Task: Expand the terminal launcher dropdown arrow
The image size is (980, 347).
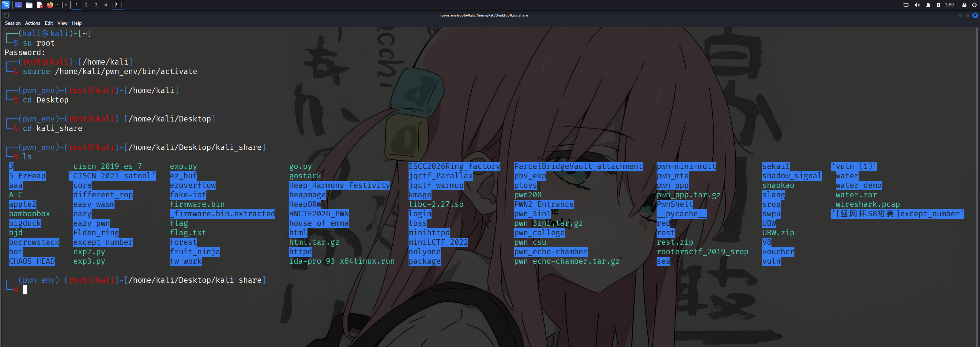Action: pyautogui.click(x=66, y=5)
